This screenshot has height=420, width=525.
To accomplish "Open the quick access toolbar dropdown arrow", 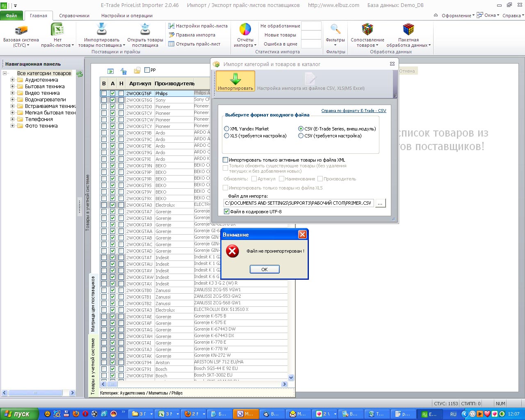I will (16, 6).
